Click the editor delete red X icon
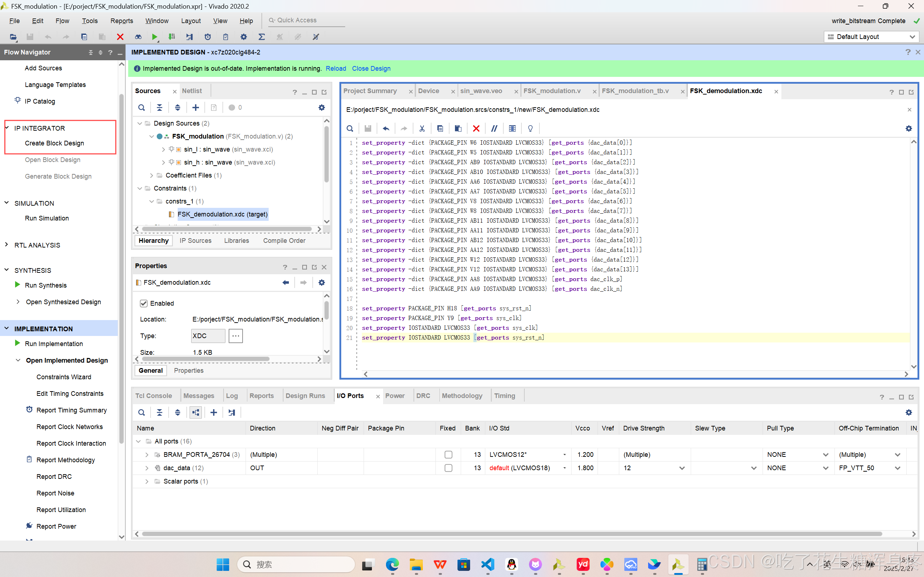924x577 pixels. (476, 128)
